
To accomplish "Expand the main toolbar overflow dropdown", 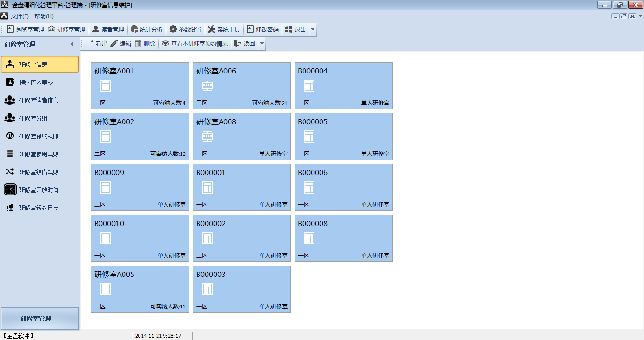I will 313,30.
